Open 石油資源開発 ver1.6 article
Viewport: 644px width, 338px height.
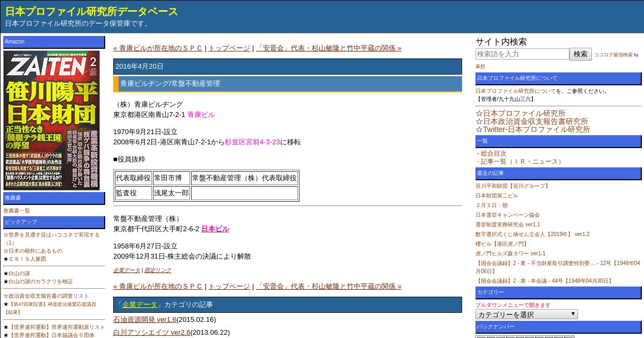pyautogui.click(x=145, y=319)
